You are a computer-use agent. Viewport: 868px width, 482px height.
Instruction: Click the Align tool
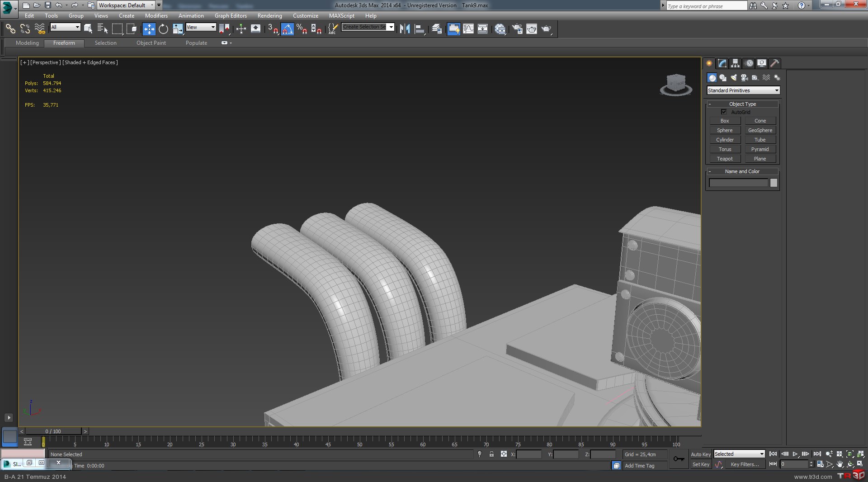click(x=420, y=29)
